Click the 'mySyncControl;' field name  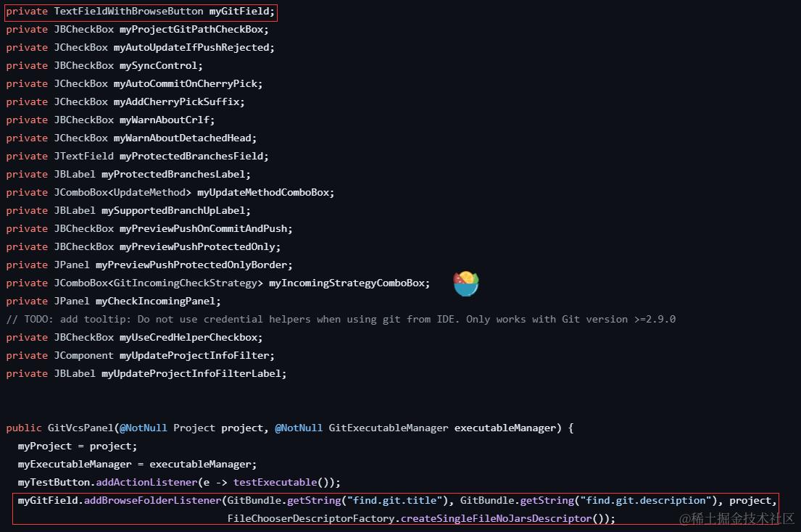point(161,66)
